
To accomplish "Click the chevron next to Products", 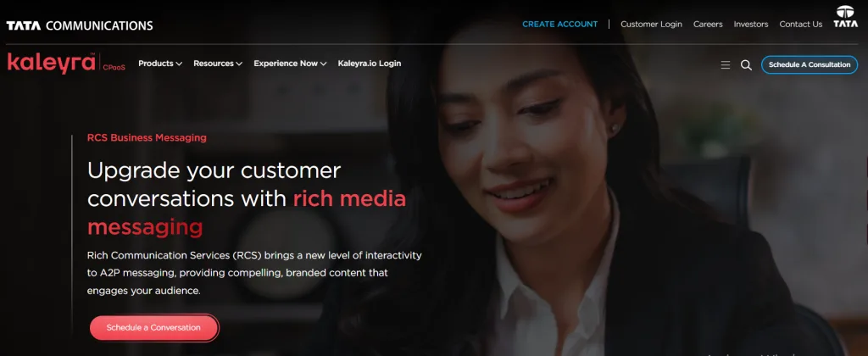I will pyautogui.click(x=179, y=64).
